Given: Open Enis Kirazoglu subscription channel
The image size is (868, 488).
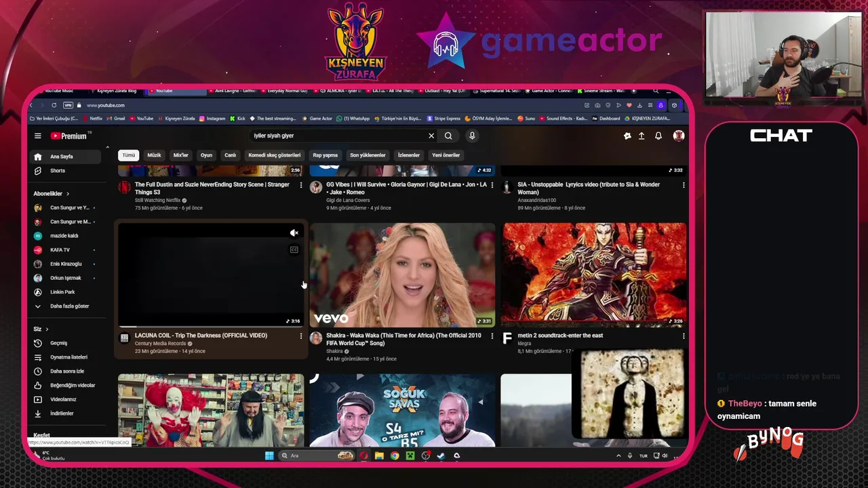Looking at the screenshot, I should click(x=66, y=264).
